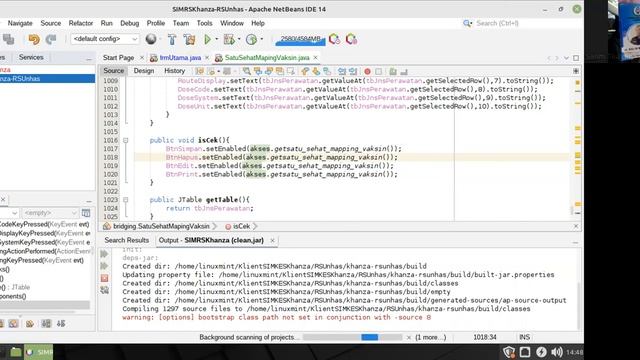The height and width of the screenshot is (360, 640).
Task: Click the background scanning progress bar
Action: pyautogui.click(x=352, y=337)
